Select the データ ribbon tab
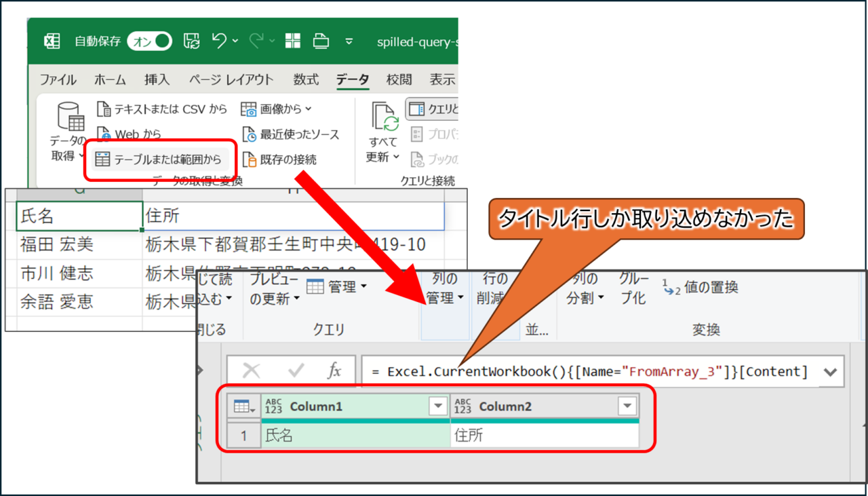This screenshot has width=868, height=496. [353, 79]
